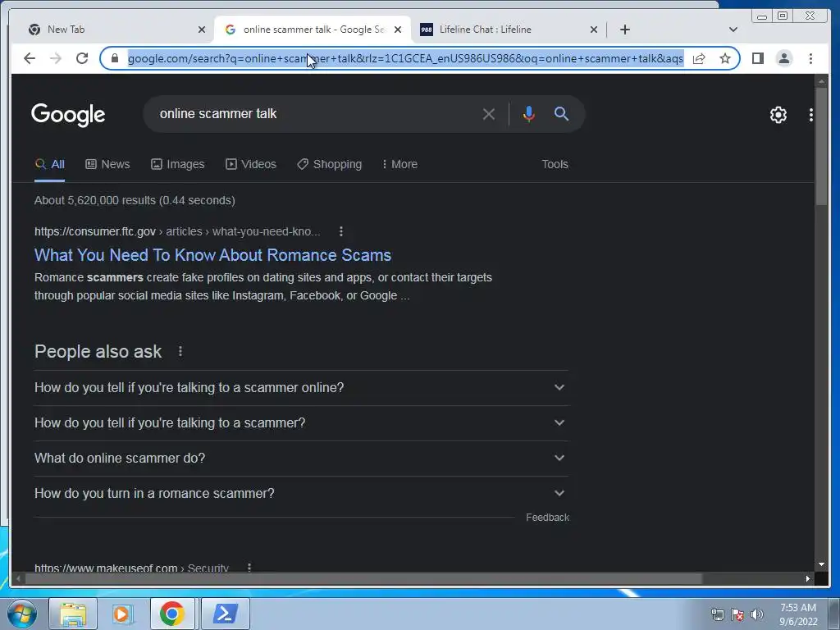The width and height of the screenshot is (840, 630).
Task: Open People also ask options dots
Action: (180, 351)
